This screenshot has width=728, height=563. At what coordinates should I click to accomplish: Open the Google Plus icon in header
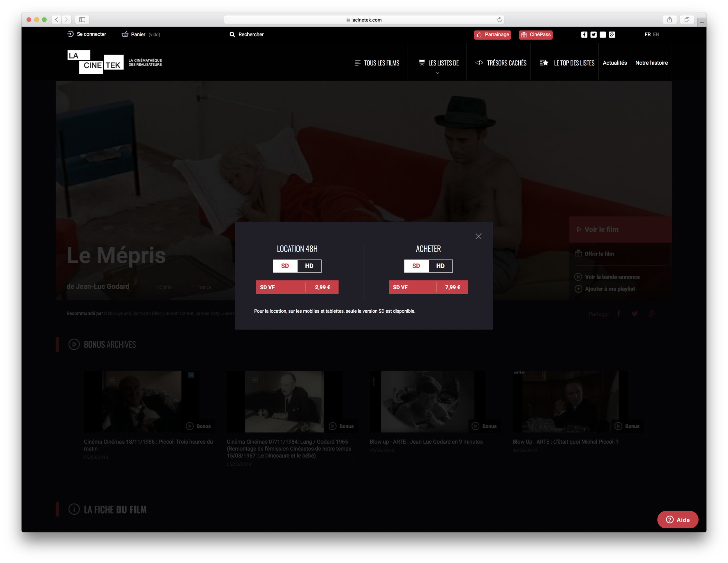pyautogui.click(x=612, y=35)
